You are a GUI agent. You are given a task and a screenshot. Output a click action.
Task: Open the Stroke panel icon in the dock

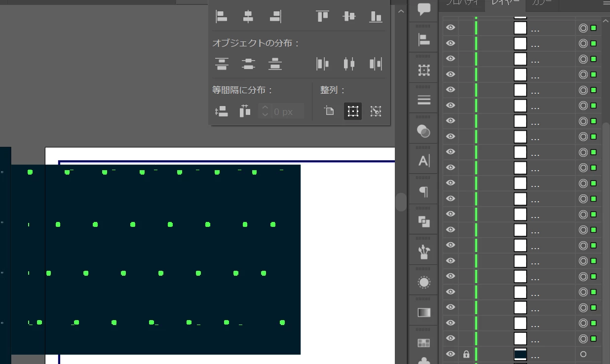424,101
